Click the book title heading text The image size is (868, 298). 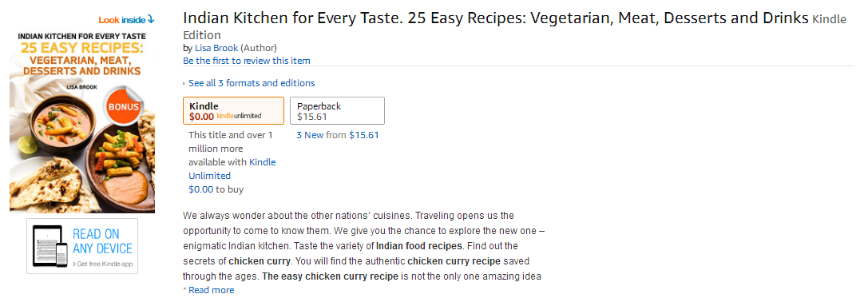pyautogui.click(x=495, y=18)
